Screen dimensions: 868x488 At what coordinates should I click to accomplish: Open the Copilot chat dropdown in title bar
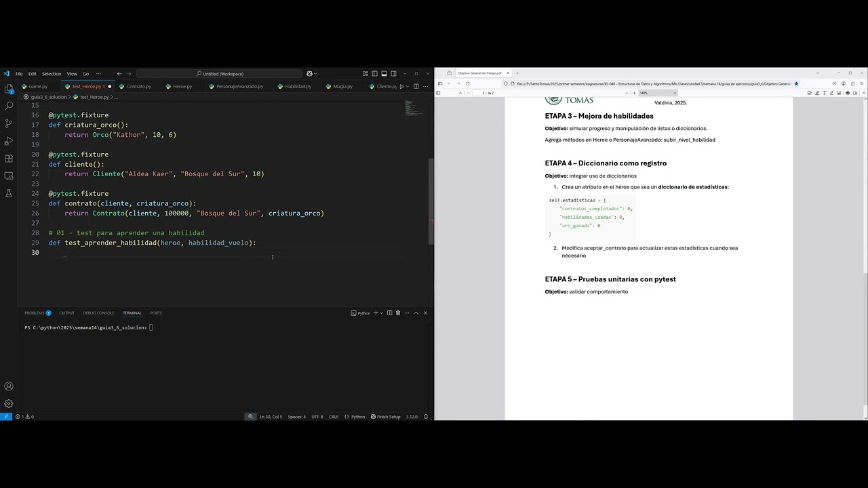(315, 74)
